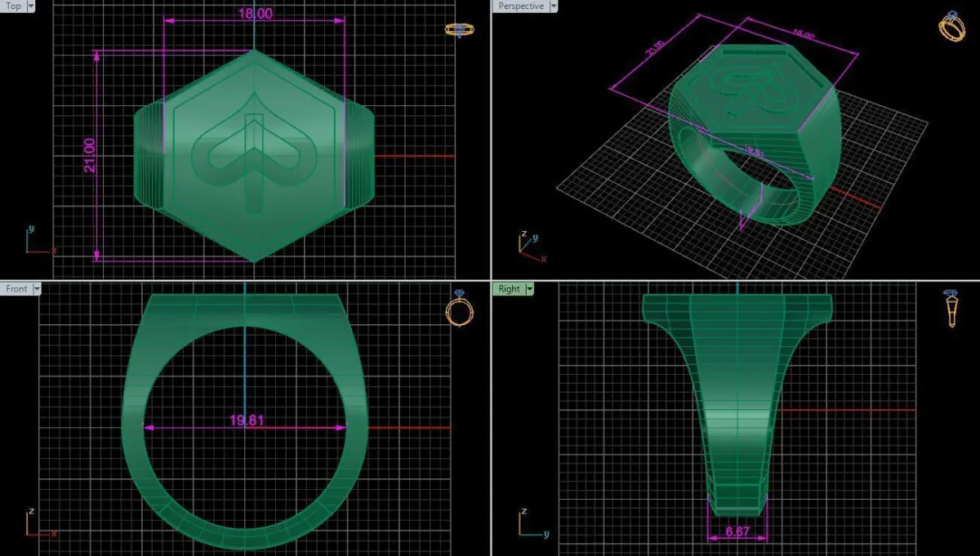
Task: Click the ring orientation icon in Perspective viewport
Action: click(x=951, y=26)
